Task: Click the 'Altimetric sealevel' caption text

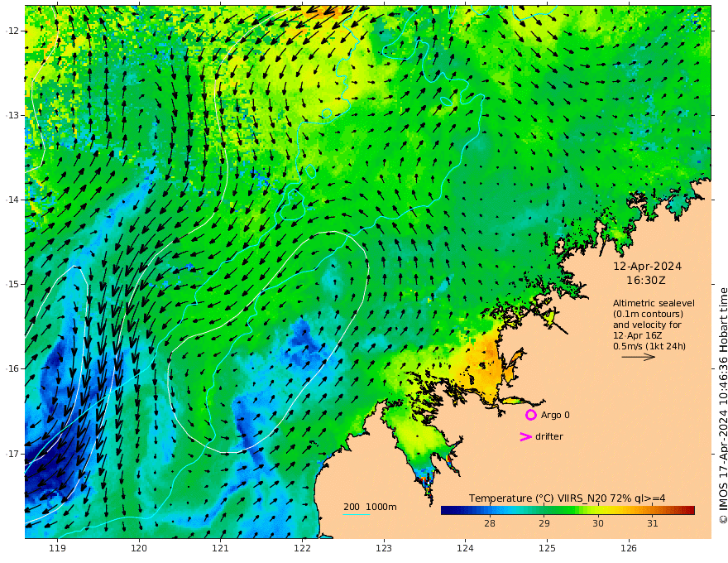Action: click(654, 303)
